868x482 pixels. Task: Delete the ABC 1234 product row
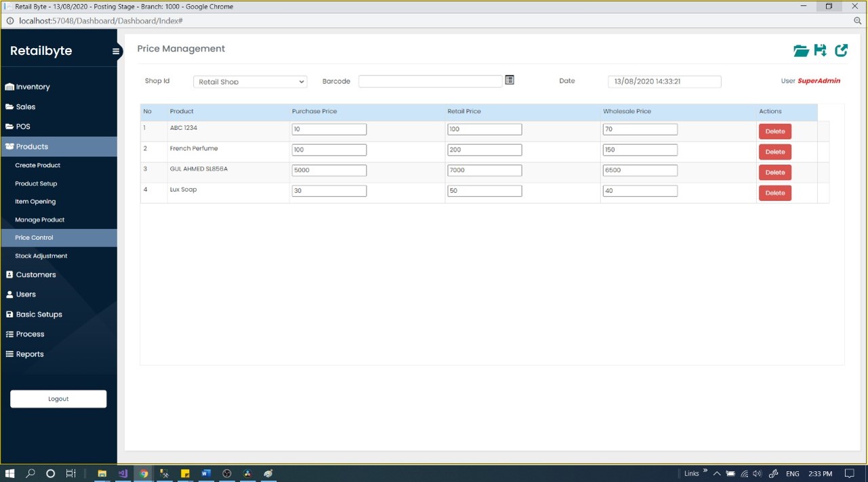click(775, 131)
